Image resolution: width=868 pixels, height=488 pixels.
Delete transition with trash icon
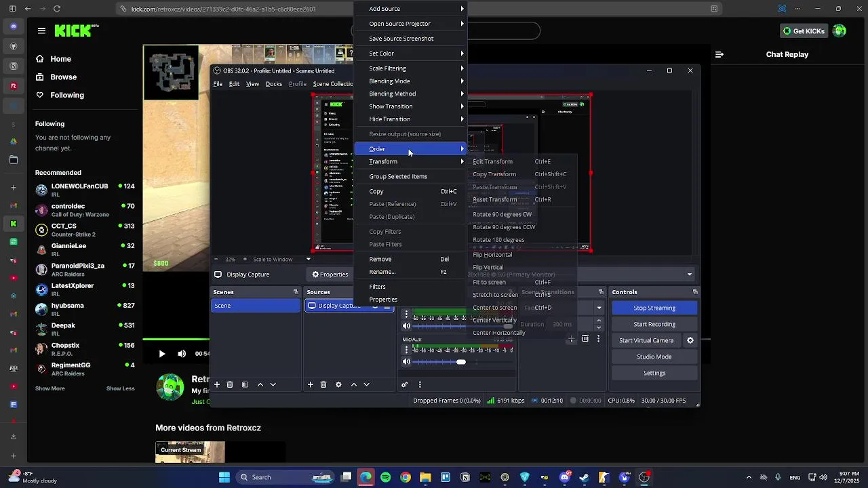pos(585,339)
